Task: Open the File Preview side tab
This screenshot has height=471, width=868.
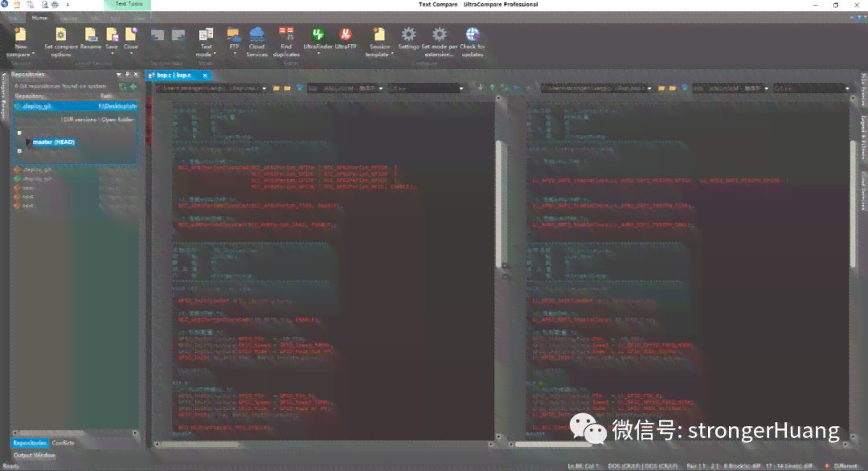Action: coord(863,88)
